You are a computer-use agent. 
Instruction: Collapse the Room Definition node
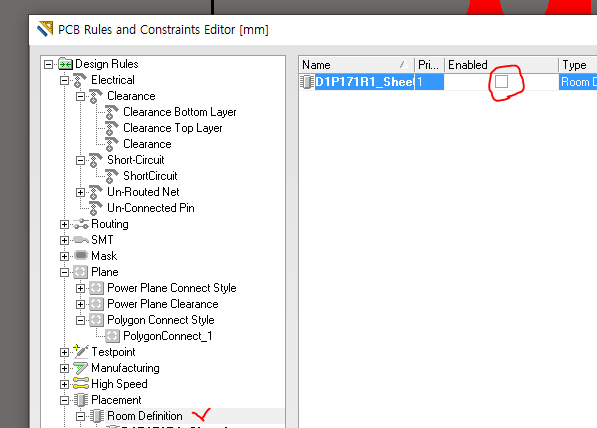[x=80, y=416]
